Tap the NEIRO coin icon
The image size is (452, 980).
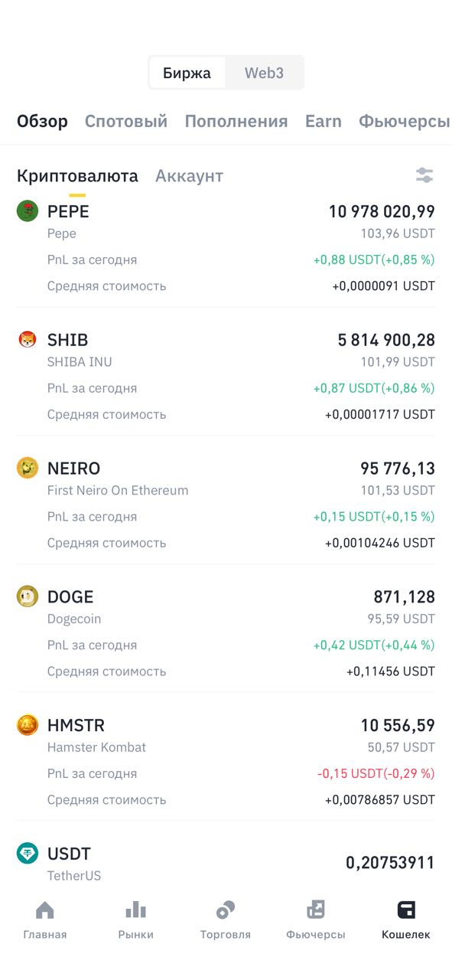click(28, 468)
